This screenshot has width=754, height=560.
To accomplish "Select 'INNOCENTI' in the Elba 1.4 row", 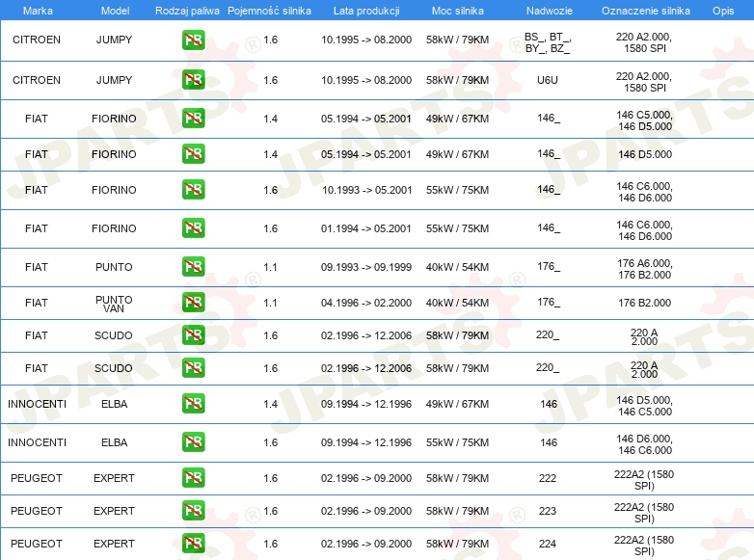I will pos(37,404).
